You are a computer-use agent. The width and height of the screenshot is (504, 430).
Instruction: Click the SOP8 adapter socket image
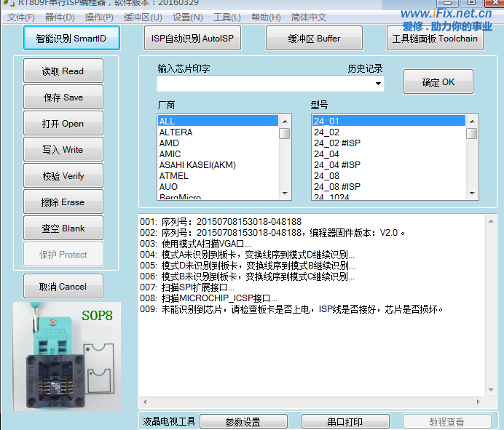pos(67,356)
